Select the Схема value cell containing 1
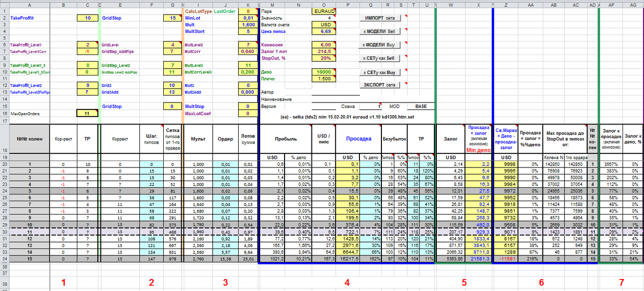 [x=370, y=106]
